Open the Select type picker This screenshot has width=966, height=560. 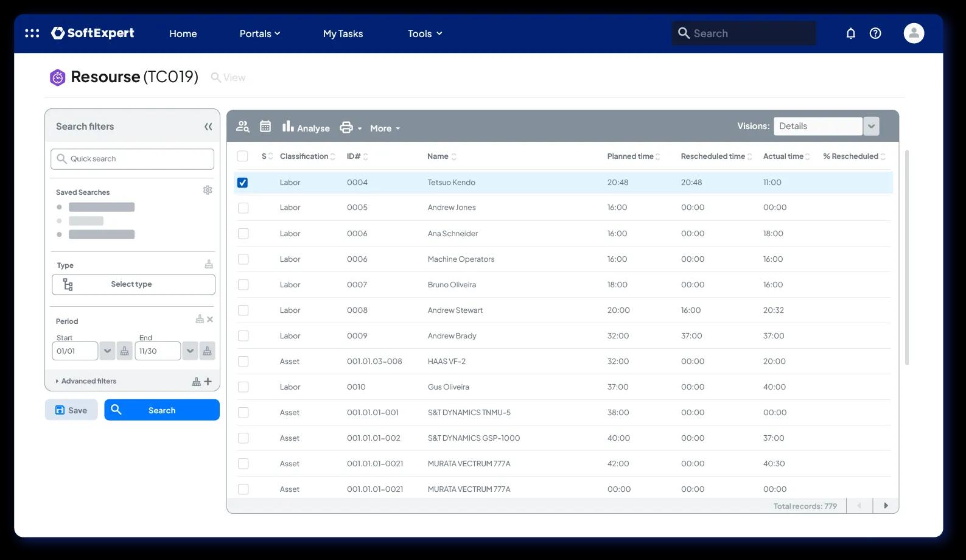coord(133,284)
